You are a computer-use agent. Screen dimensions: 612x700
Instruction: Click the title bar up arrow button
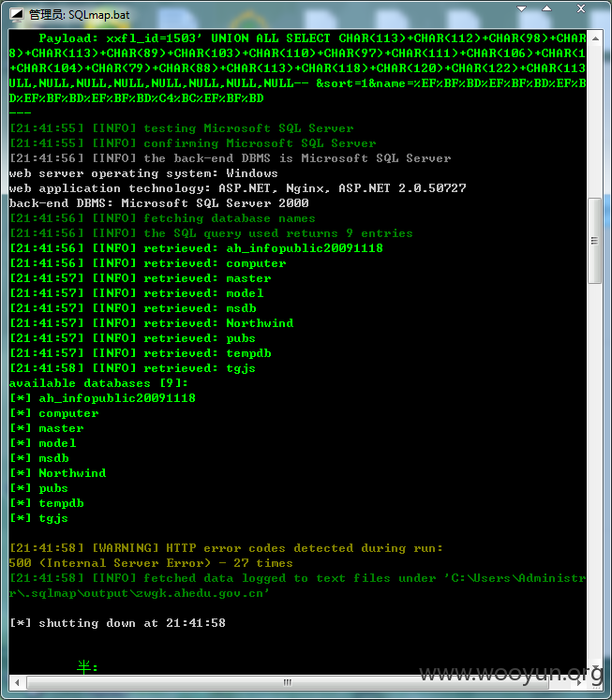tap(546, 8)
